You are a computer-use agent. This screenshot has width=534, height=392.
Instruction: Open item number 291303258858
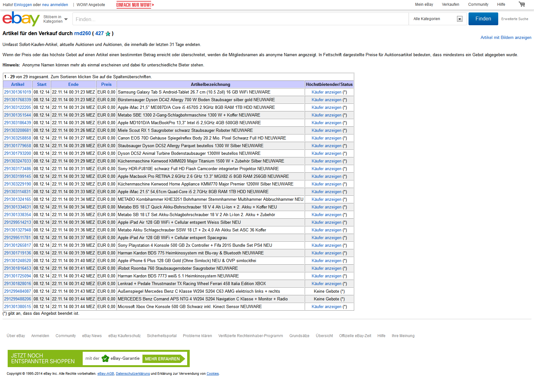(x=18, y=138)
